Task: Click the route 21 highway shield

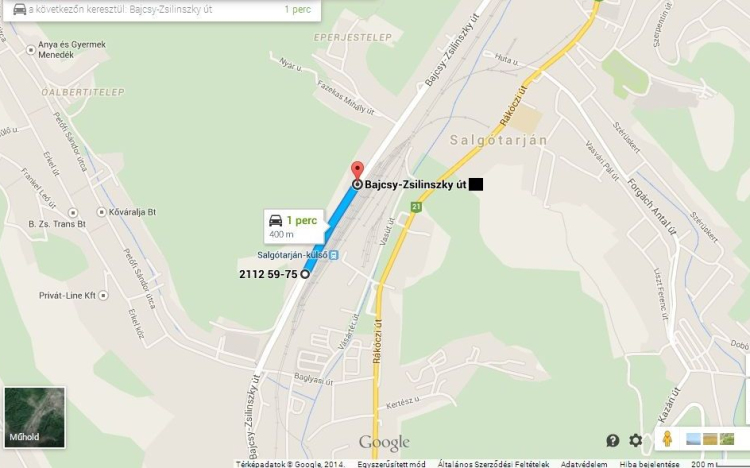Action: click(x=416, y=207)
